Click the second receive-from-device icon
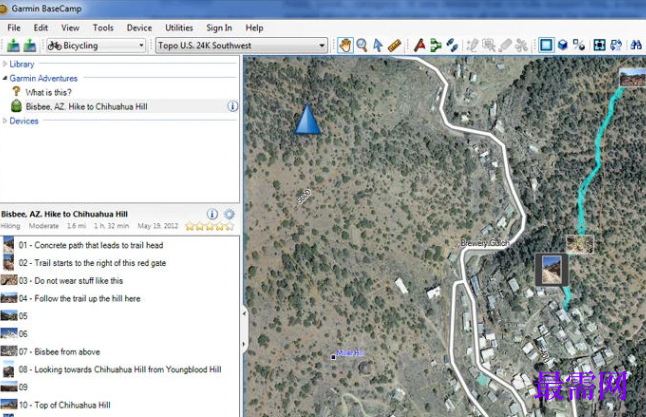Viewport: 646px width, 417px height. click(x=30, y=45)
